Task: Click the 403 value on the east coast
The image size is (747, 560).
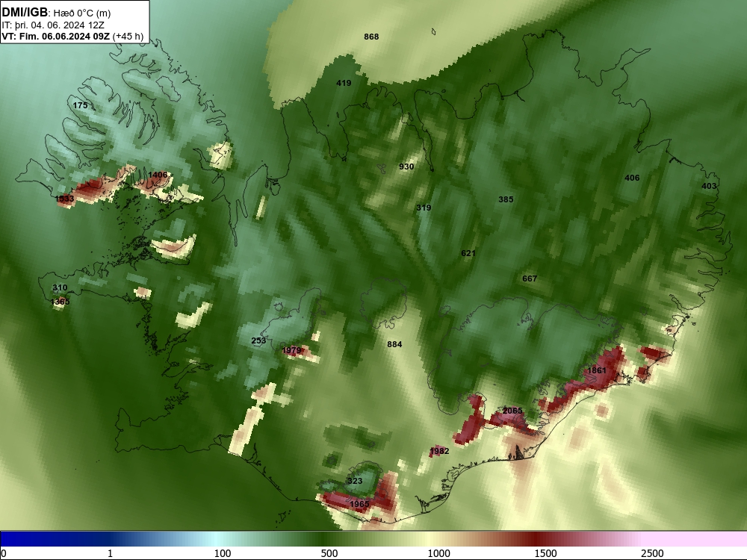Action: pos(708,186)
